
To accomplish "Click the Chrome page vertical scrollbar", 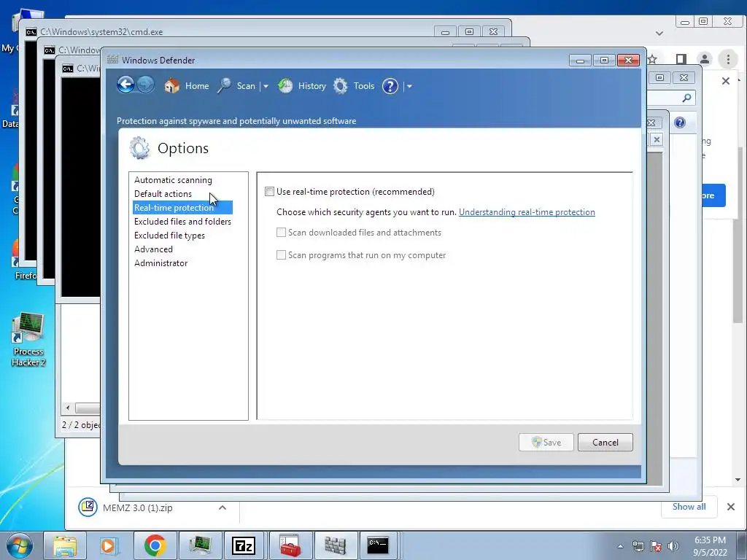I will [x=738, y=234].
